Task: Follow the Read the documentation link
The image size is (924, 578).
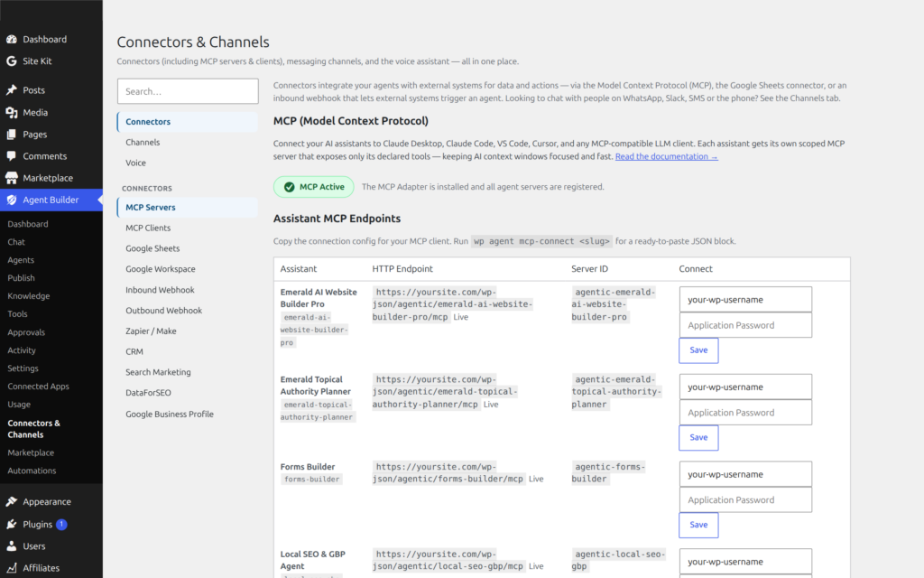Action: click(x=667, y=156)
